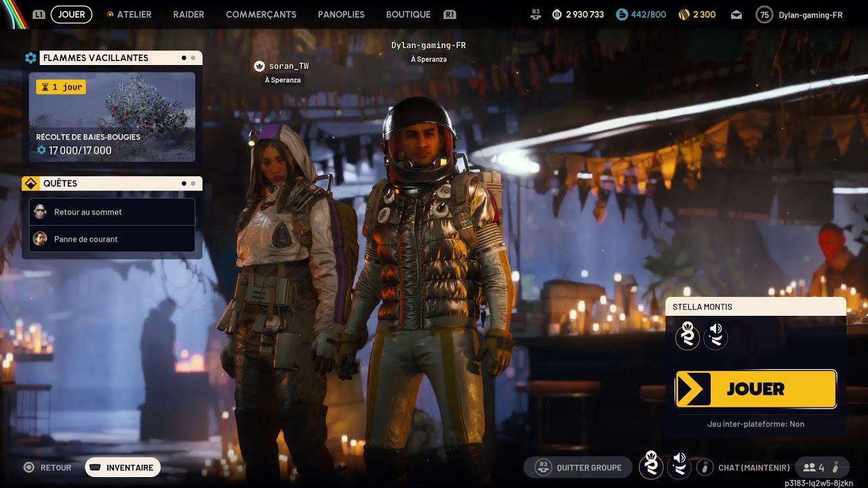Click the R3 stick icon in top bar
Screen dimensions: 868x488
[x=536, y=14]
